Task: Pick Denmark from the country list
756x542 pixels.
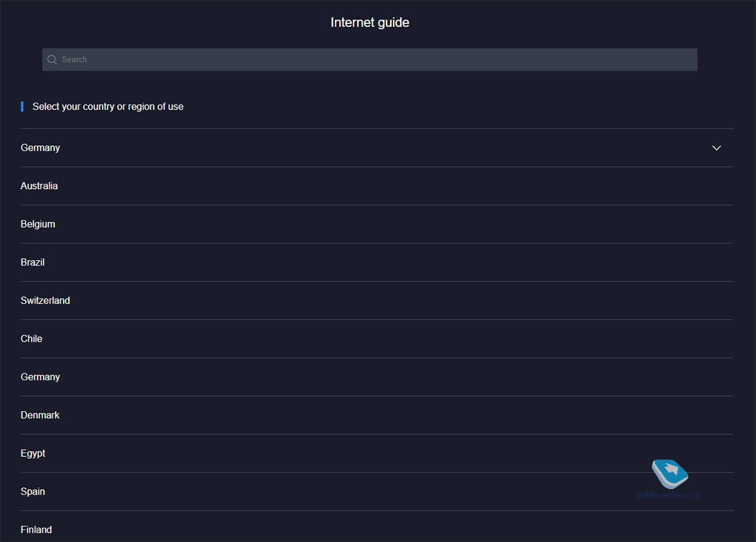Action: click(x=40, y=415)
